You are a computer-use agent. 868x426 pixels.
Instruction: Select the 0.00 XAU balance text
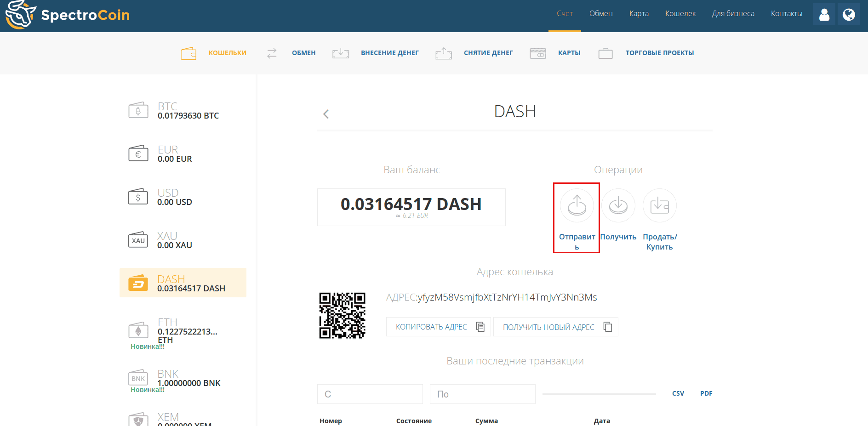[x=175, y=245]
